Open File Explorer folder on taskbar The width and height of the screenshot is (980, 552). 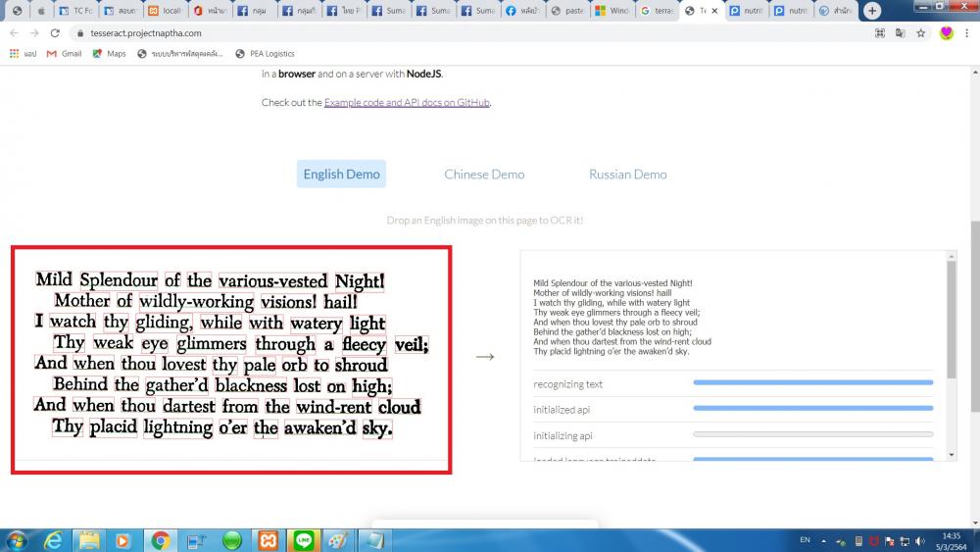pyautogui.click(x=89, y=540)
